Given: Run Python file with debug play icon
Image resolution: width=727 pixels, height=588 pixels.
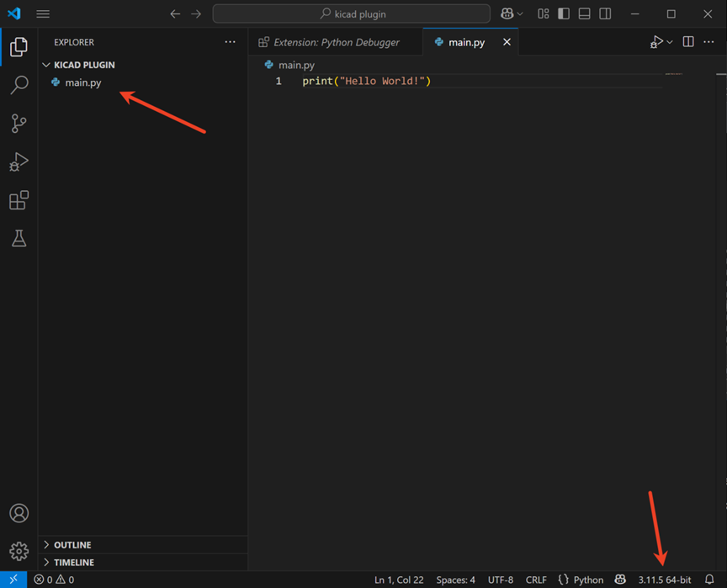Looking at the screenshot, I should (x=656, y=42).
